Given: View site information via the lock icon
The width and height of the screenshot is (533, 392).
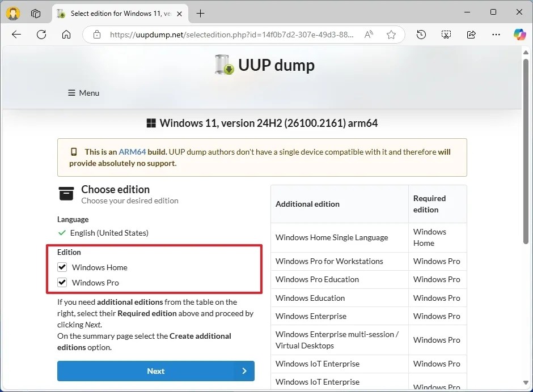Looking at the screenshot, I should [97, 35].
